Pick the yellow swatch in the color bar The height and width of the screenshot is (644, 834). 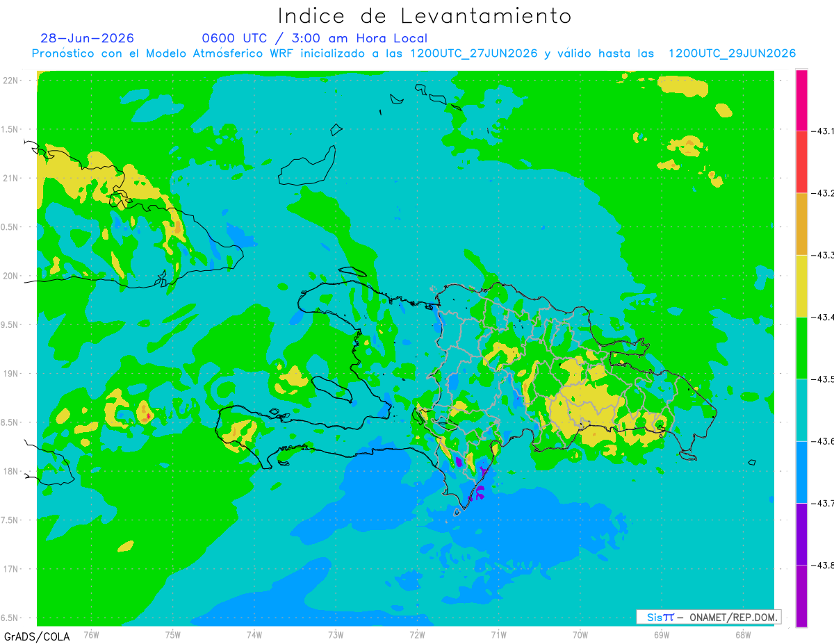[801, 286]
